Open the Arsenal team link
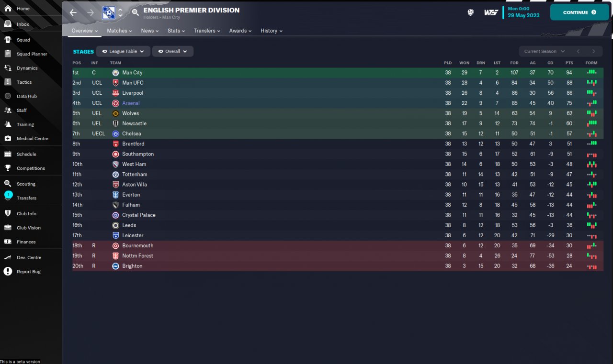This screenshot has width=613, height=364. click(x=131, y=103)
